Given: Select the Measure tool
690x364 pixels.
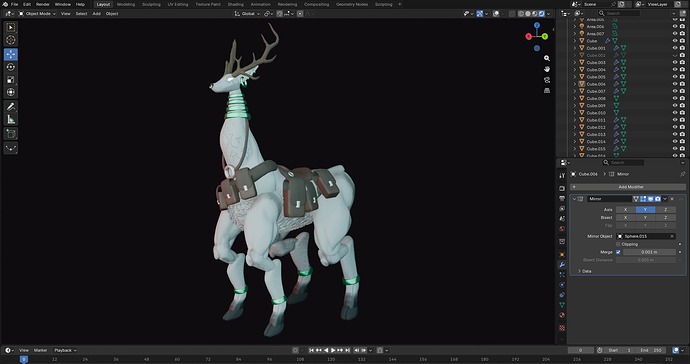Looking at the screenshot, I should tap(11, 119).
